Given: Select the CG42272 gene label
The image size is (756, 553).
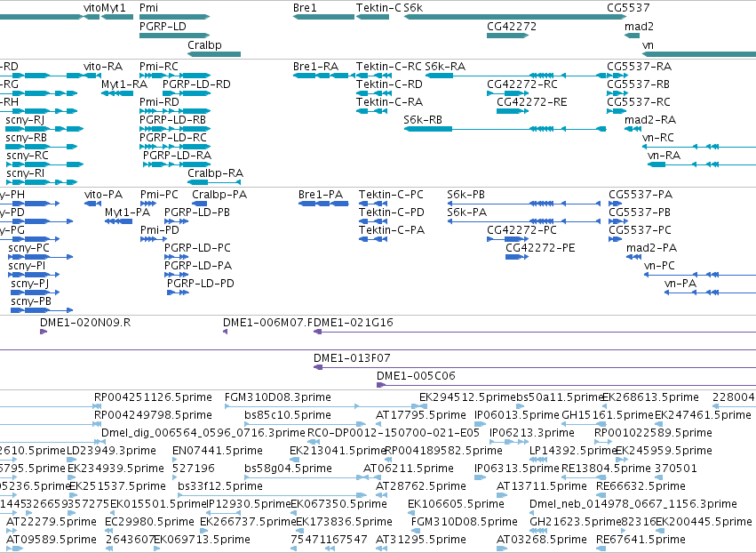Looking at the screenshot, I should tap(512, 27).
